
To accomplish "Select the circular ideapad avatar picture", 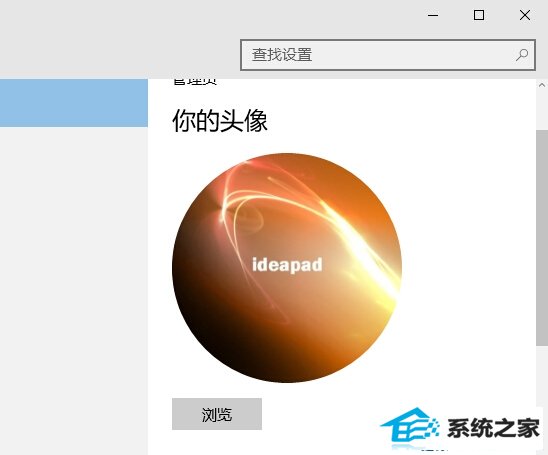I will point(287,268).
